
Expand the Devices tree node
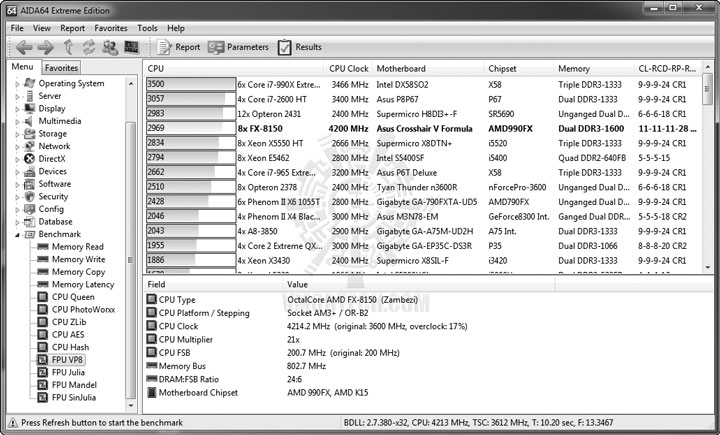(17, 172)
